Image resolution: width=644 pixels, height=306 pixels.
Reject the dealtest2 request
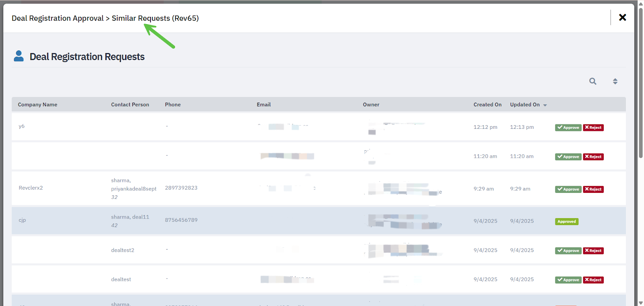(x=593, y=250)
